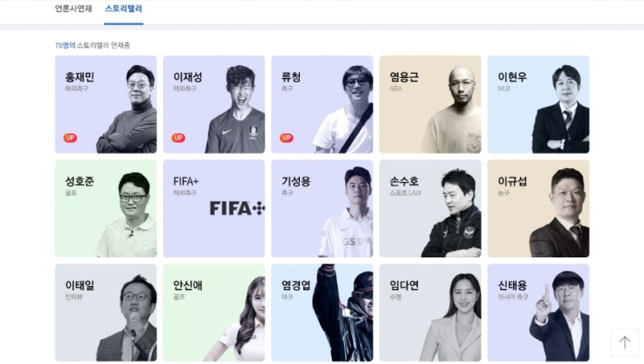
Task: Open 성호준 golf storyteller card
Action: [106, 209]
